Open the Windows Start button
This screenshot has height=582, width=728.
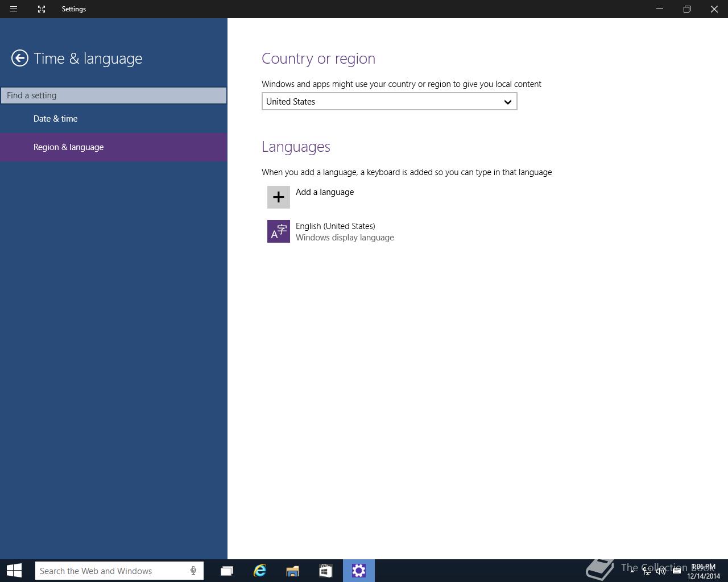click(x=14, y=571)
